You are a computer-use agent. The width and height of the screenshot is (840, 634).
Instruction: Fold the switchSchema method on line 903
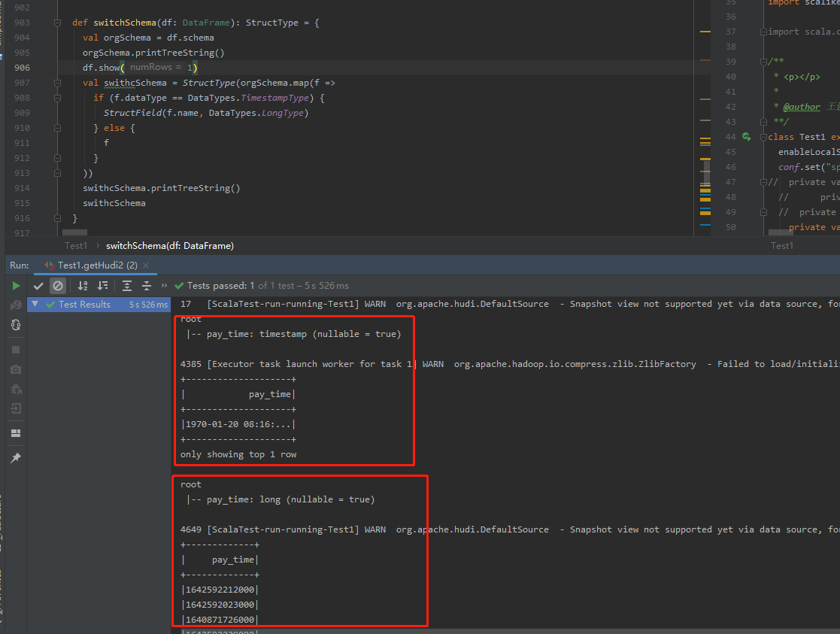point(57,23)
